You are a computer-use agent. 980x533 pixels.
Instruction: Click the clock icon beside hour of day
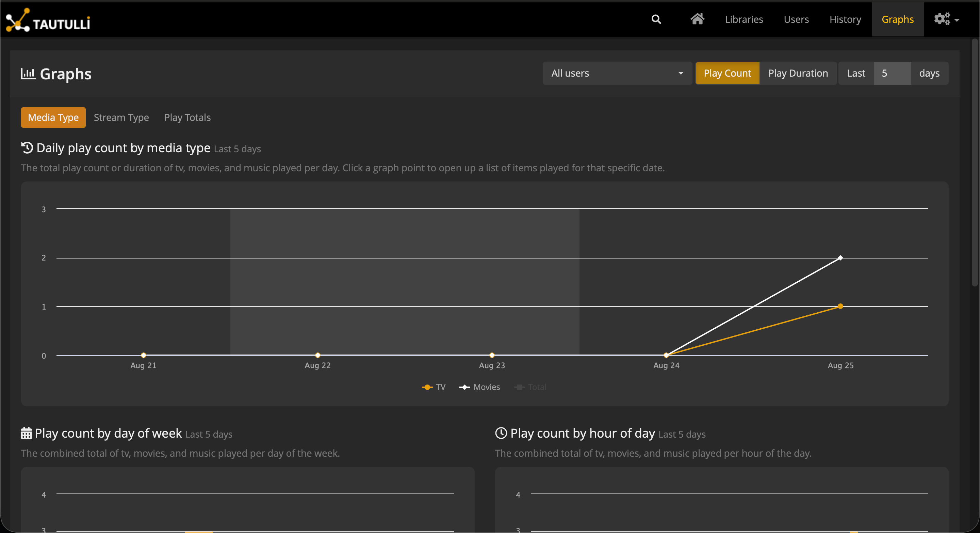[501, 433]
